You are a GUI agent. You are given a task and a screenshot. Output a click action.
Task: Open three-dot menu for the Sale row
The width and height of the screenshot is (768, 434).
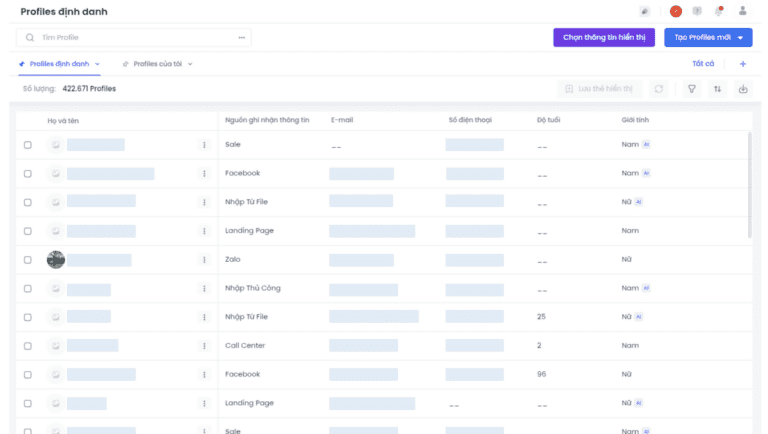pyautogui.click(x=204, y=145)
